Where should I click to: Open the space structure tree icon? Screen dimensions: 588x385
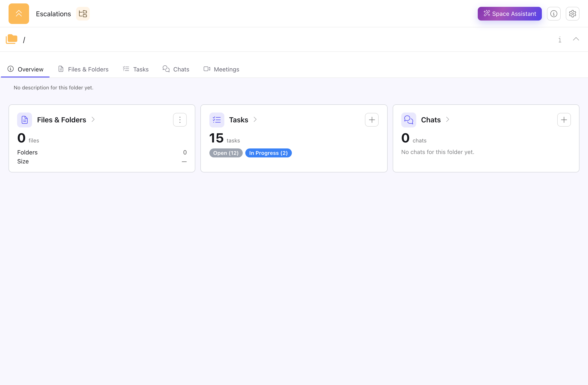click(83, 14)
